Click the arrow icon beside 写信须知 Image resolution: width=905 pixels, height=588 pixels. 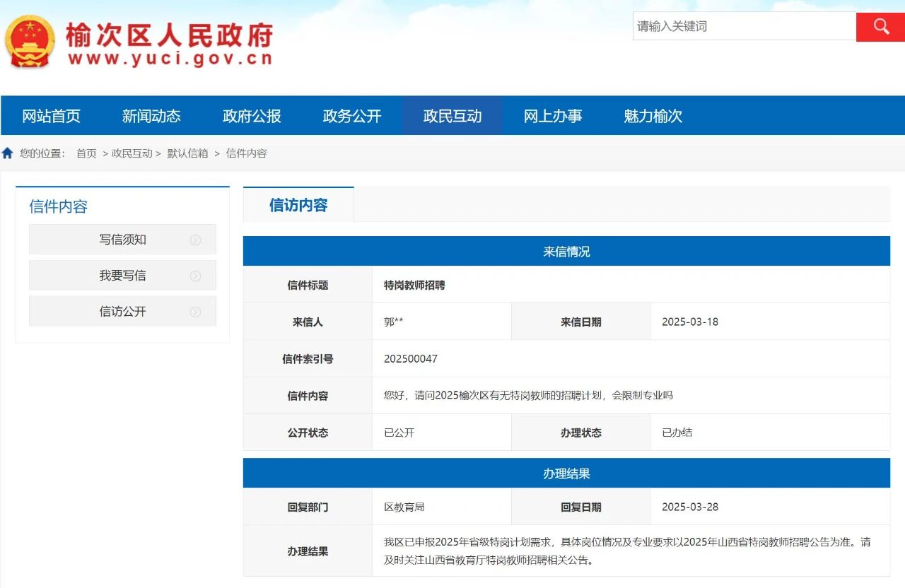(x=196, y=240)
